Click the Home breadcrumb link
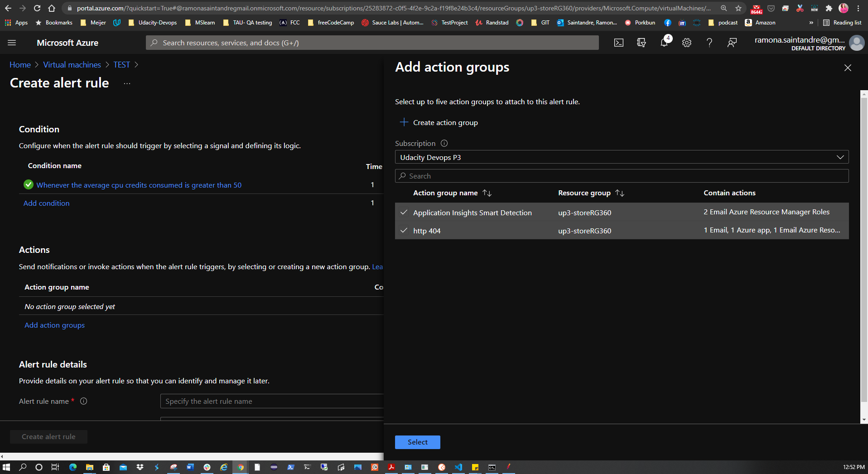 (x=20, y=65)
